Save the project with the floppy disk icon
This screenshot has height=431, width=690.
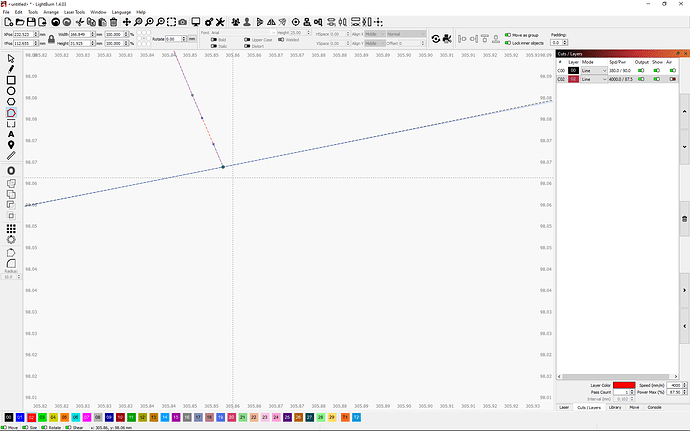tap(31, 22)
